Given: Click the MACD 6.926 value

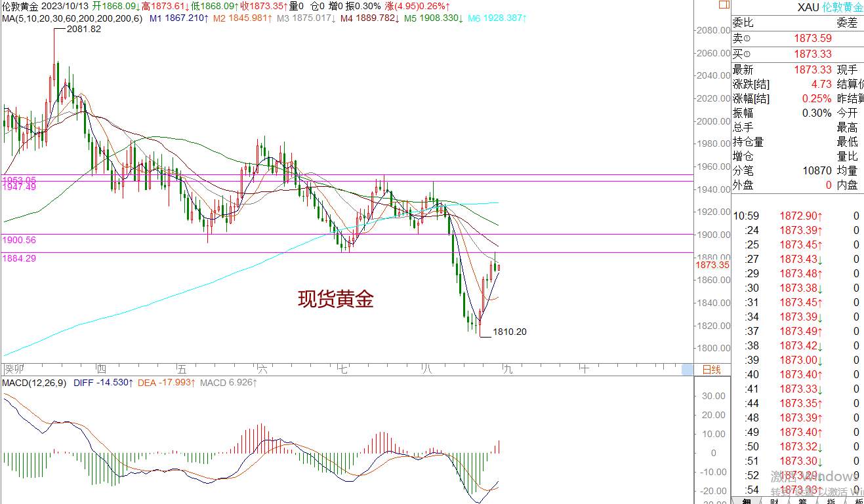Looking at the screenshot, I should [228, 382].
